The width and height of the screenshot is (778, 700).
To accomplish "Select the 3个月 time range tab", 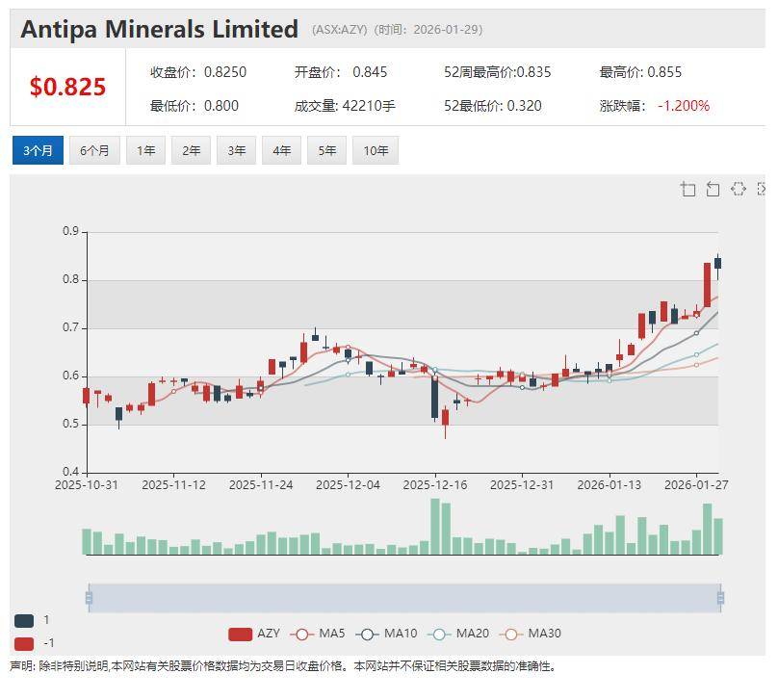I will click(x=38, y=150).
